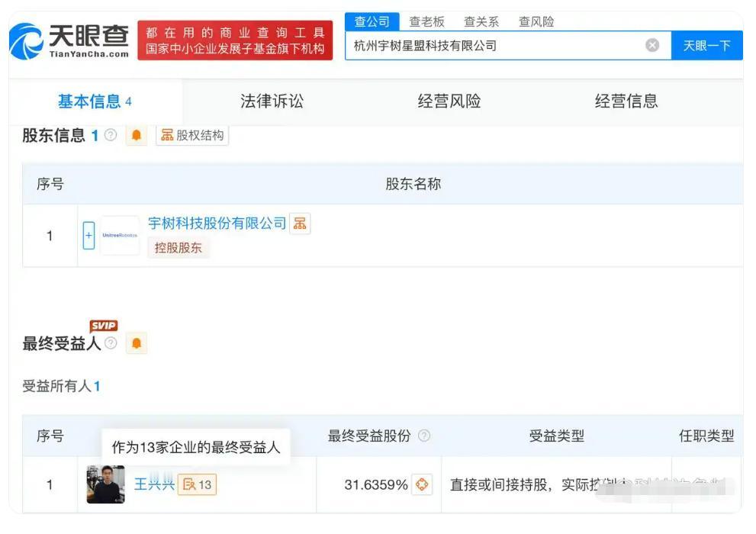Click the 股东名称 column header
The width and height of the screenshot is (756, 534).
(x=413, y=184)
